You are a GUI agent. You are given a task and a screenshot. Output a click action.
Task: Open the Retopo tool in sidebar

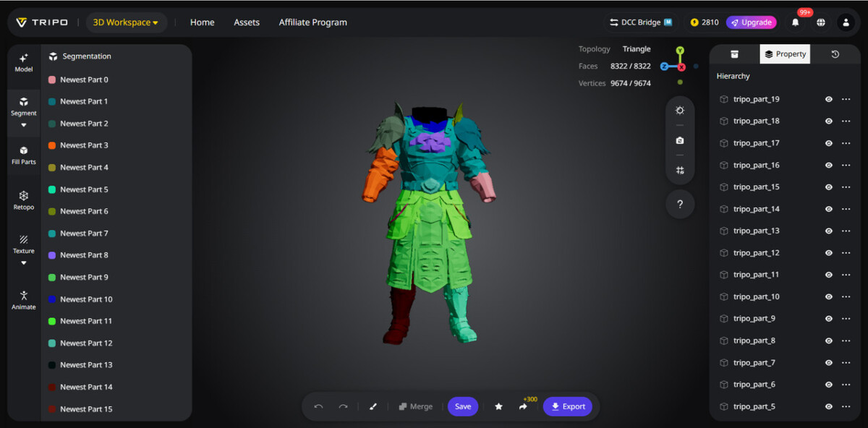(23, 200)
